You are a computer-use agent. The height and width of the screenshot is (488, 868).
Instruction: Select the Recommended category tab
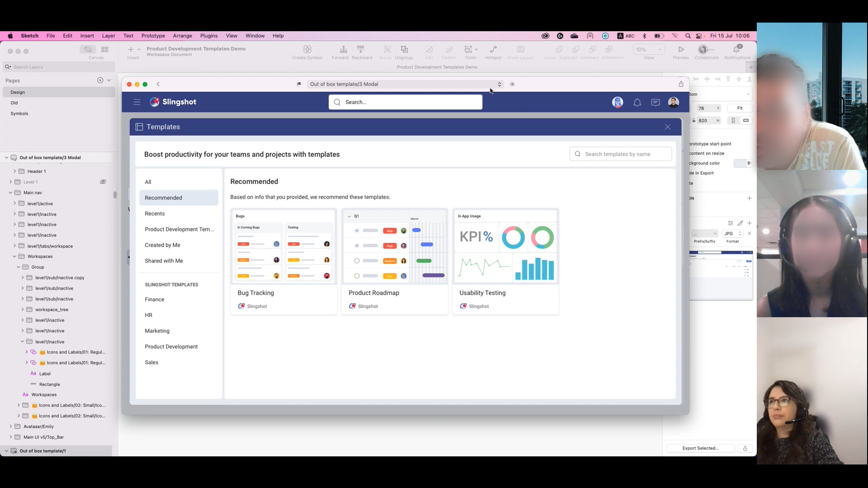[x=179, y=198]
